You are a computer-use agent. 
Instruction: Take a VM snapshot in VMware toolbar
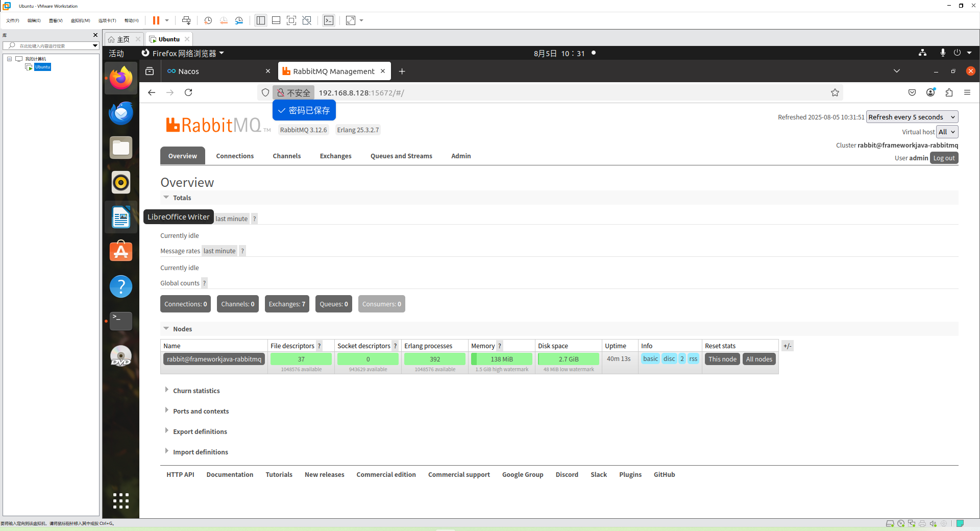coord(208,20)
